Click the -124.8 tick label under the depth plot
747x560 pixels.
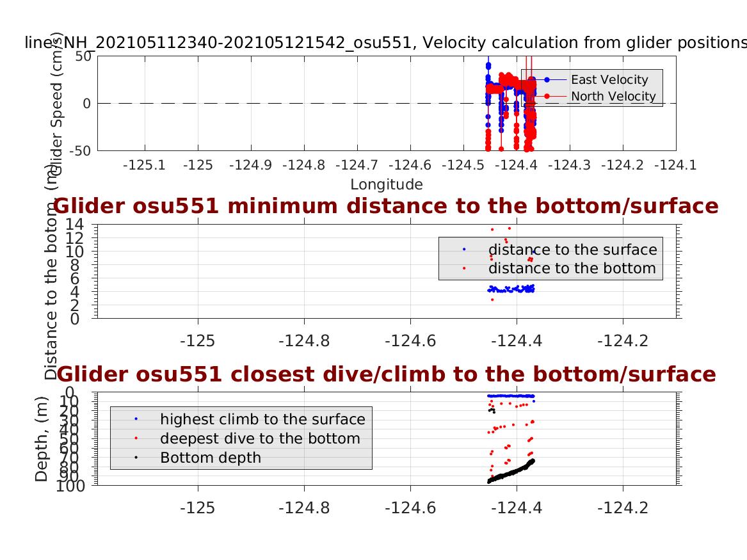point(304,508)
